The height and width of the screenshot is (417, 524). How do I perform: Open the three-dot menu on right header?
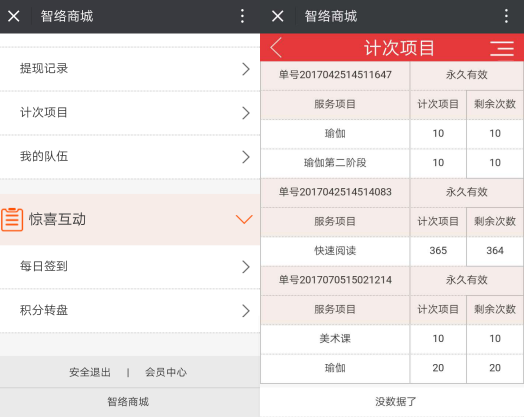coord(506,16)
